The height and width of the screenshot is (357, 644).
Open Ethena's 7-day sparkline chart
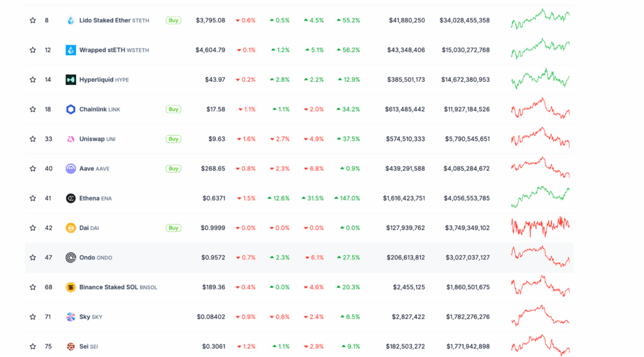pyautogui.click(x=540, y=197)
